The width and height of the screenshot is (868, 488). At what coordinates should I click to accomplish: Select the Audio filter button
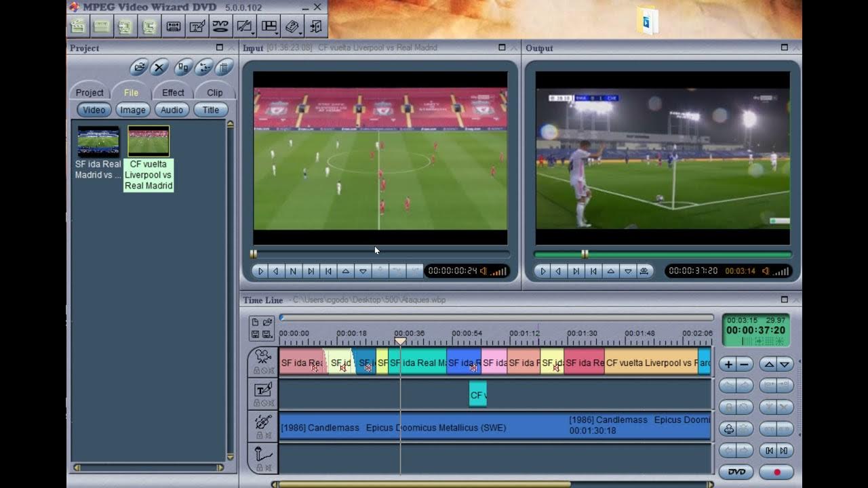172,110
